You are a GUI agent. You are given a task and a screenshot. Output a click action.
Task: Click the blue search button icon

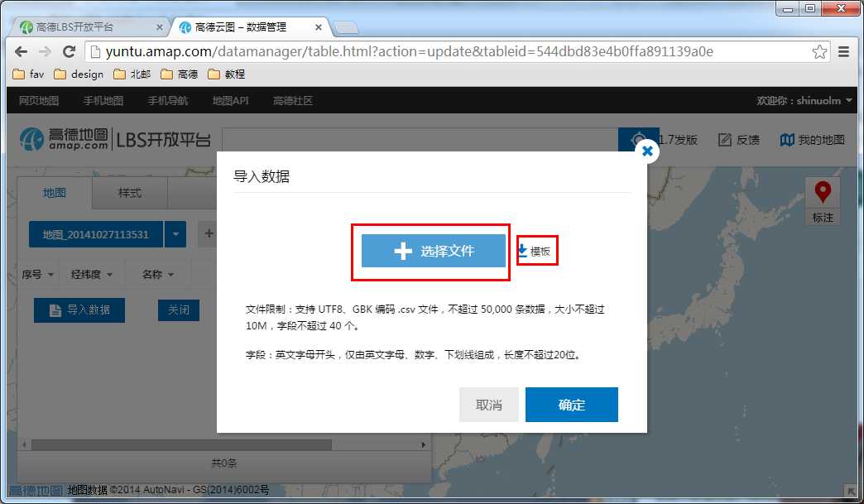638,140
